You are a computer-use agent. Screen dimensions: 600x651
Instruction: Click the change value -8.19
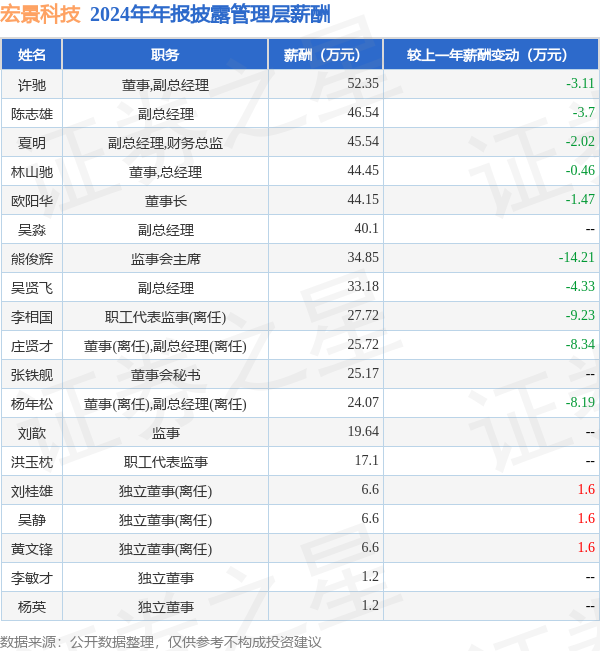pos(580,402)
